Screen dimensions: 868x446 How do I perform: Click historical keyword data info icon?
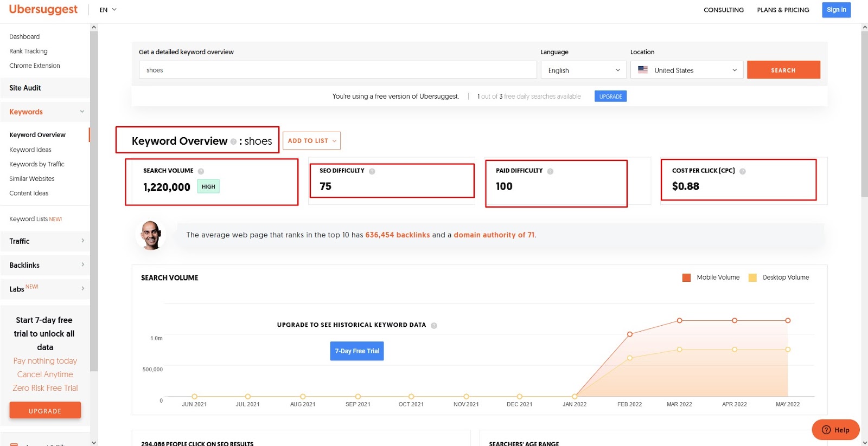[434, 326]
